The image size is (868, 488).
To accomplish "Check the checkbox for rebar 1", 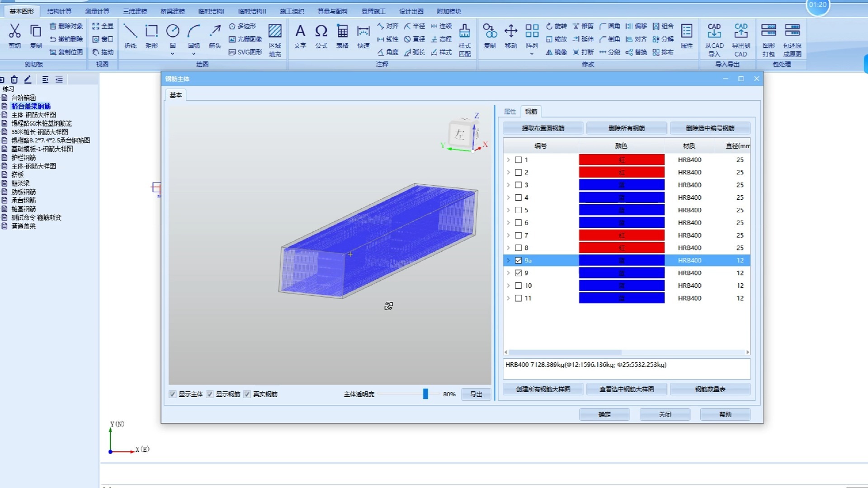I will click(x=519, y=160).
